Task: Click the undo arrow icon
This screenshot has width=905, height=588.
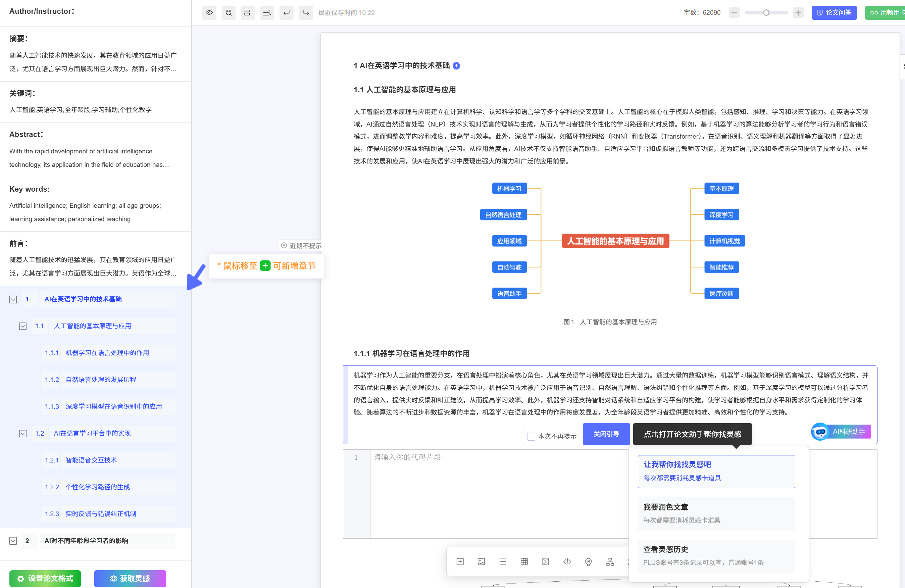Action: [x=286, y=12]
